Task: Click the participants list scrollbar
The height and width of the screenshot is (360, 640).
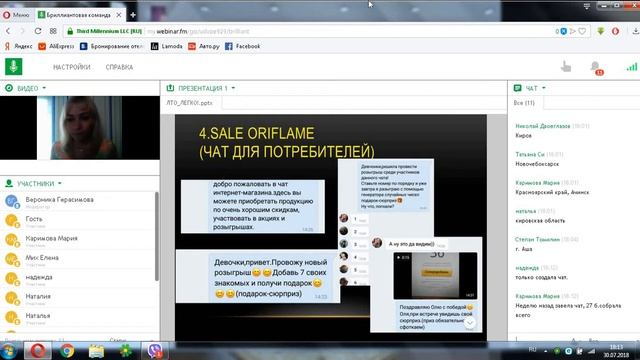Action: tap(157, 237)
